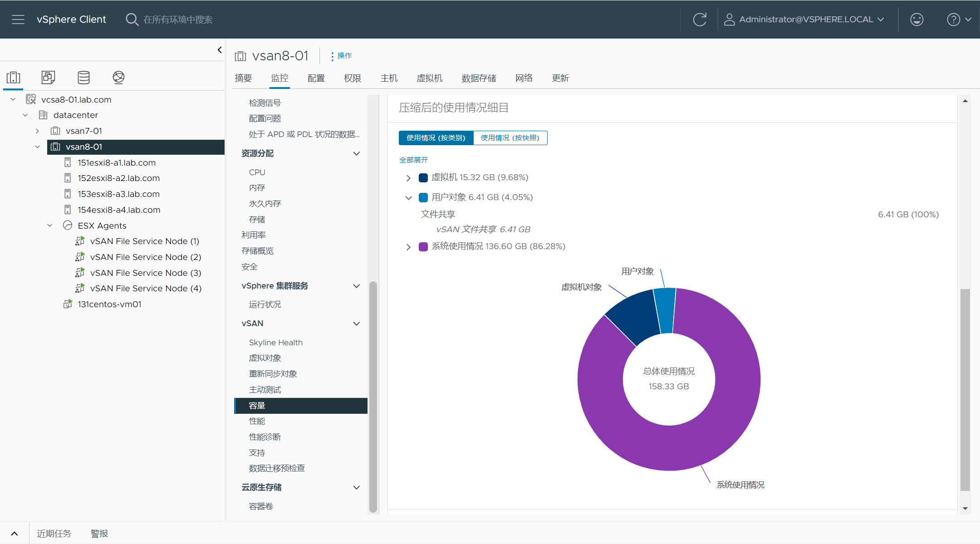Open the 虚拟机 tab
This screenshot has height=544, width=980.
pos(430,78)
